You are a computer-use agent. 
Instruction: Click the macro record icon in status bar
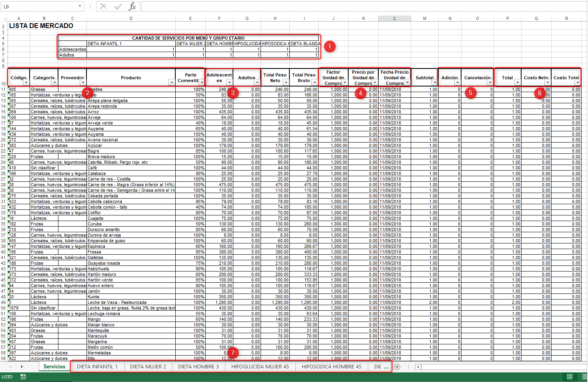click(23, 377)
